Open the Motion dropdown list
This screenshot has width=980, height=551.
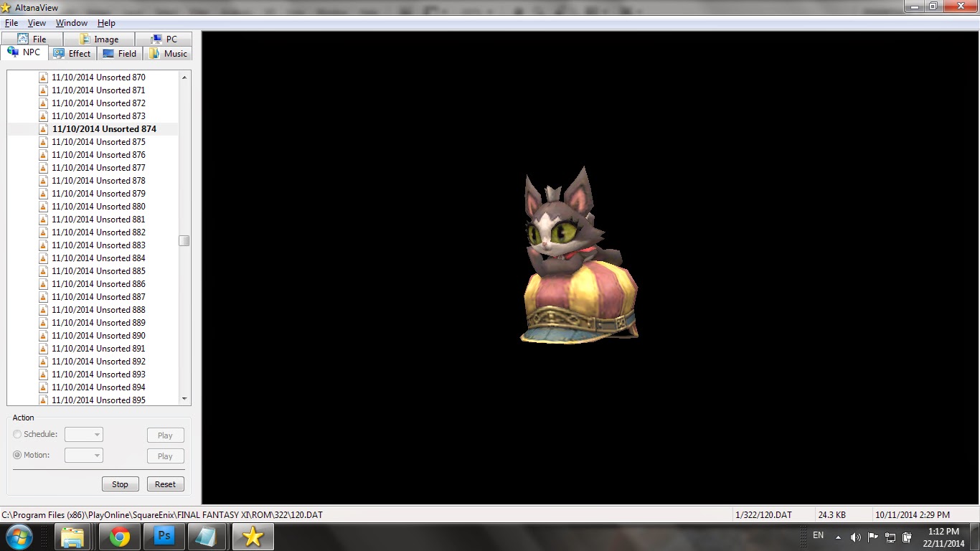84,456
